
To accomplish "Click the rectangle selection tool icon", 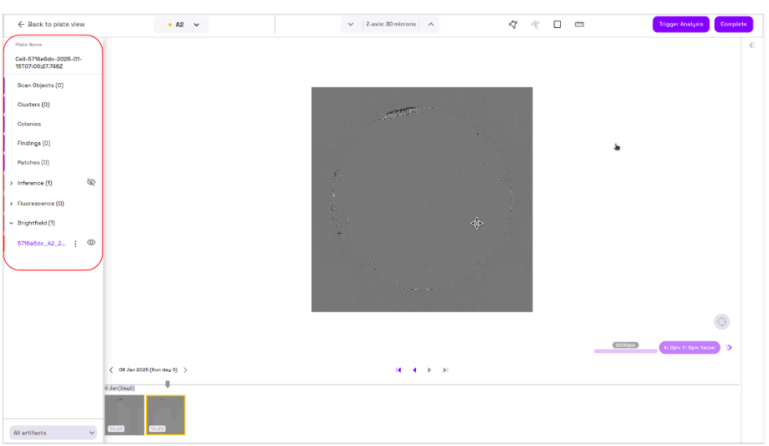I will [557, 24].
